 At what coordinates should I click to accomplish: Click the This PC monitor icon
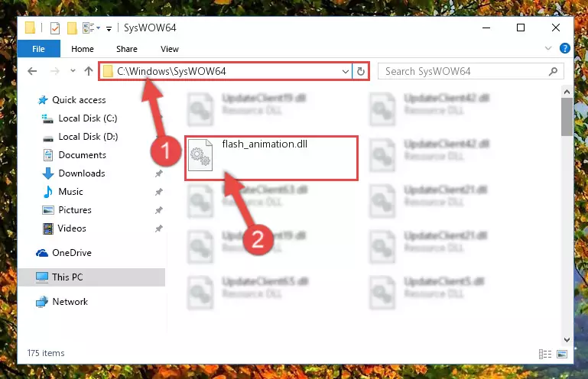click(x=42, y=277)
